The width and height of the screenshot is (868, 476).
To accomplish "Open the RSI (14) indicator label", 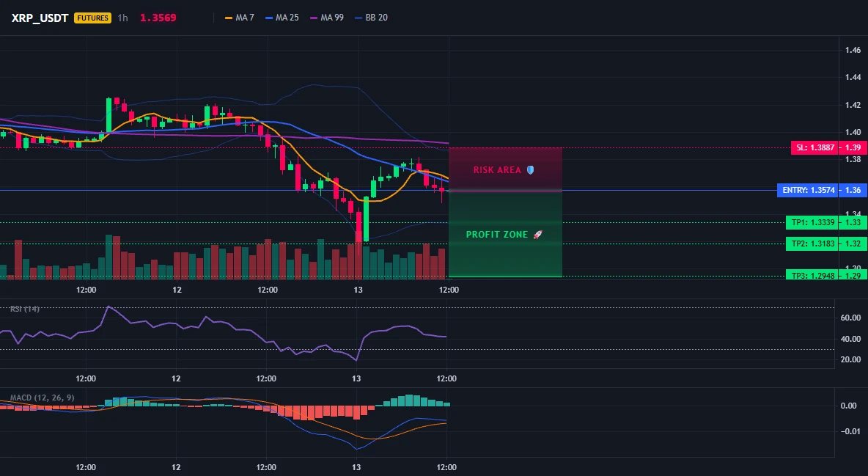I will pos(25,309).
